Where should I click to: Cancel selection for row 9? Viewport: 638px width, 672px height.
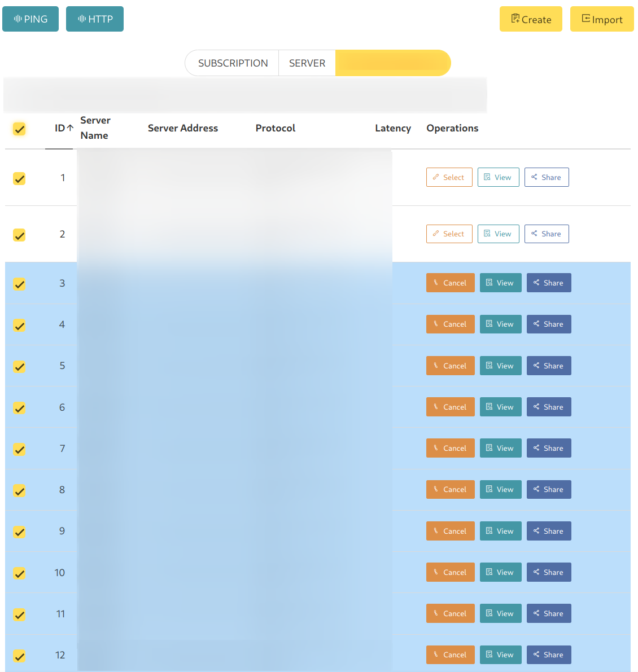click(450, 531)
